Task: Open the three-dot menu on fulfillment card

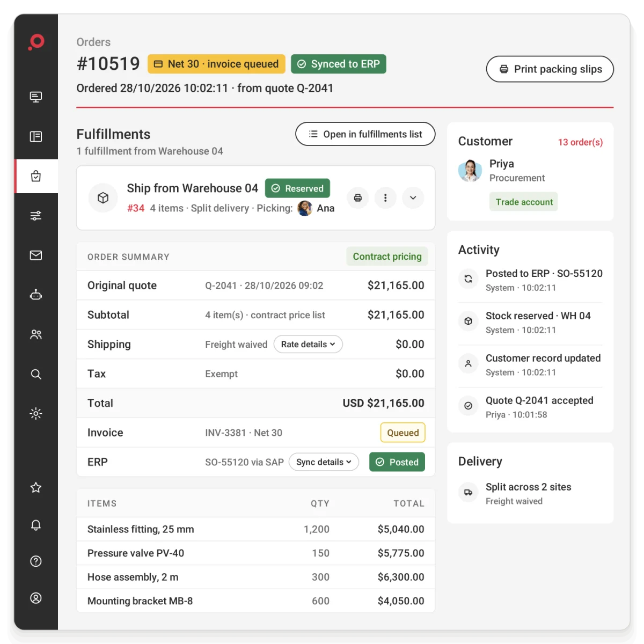Action: pyautogui.click(x=385, y=198)
